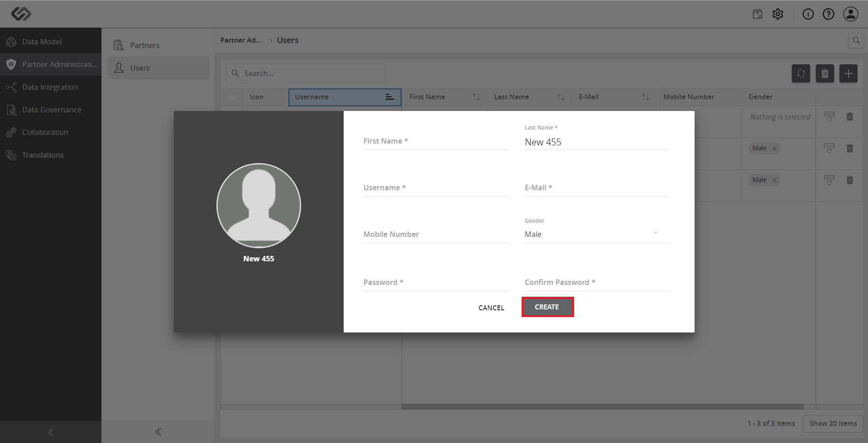Viewport: 868px width, 443px height.
Task: Focus the Last Name field
Action: 597,142
